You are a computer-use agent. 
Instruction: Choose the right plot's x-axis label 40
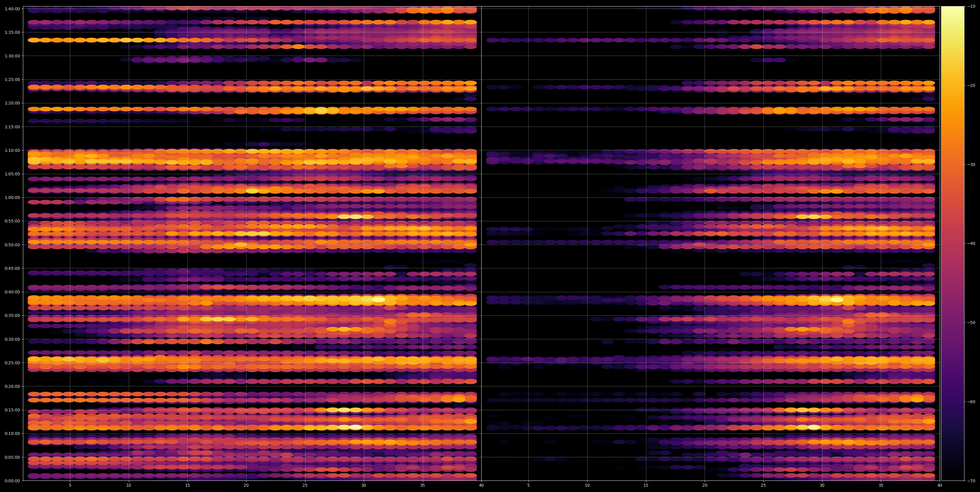coord(940,486)
